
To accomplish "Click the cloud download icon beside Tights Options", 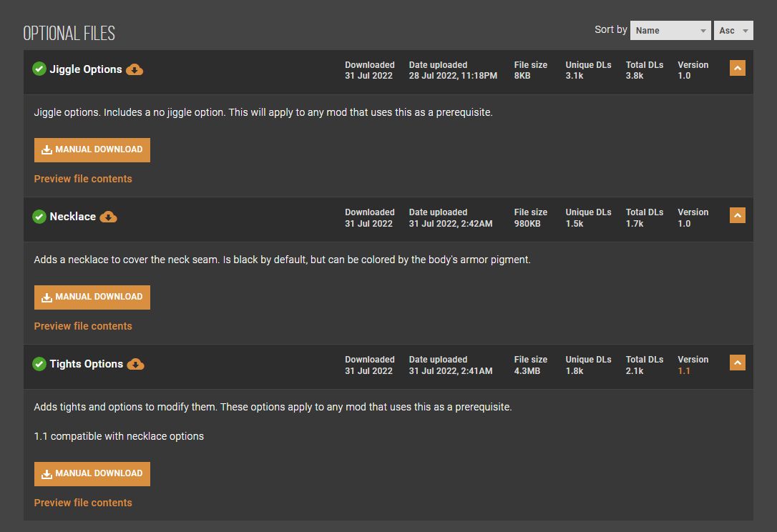I will pos(135,364).
